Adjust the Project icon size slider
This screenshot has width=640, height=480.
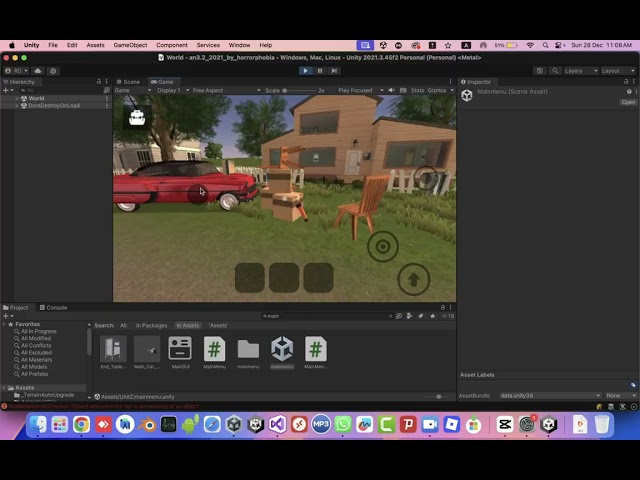coord(439,396)
